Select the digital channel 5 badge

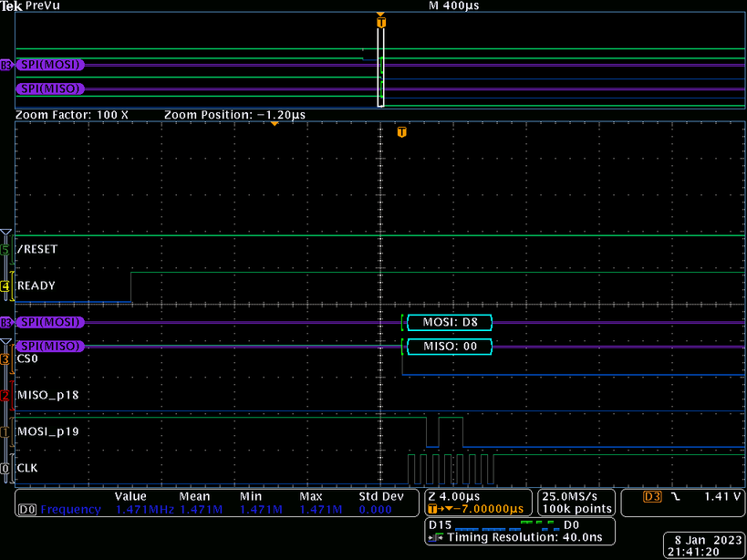pyautogui.click(x=5, y=250)
